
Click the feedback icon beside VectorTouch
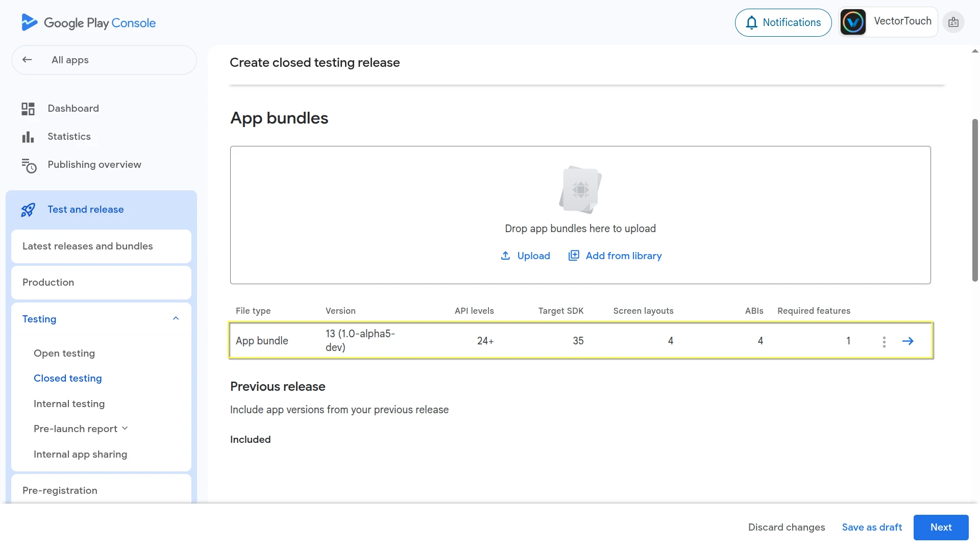(x=953, y=22)
